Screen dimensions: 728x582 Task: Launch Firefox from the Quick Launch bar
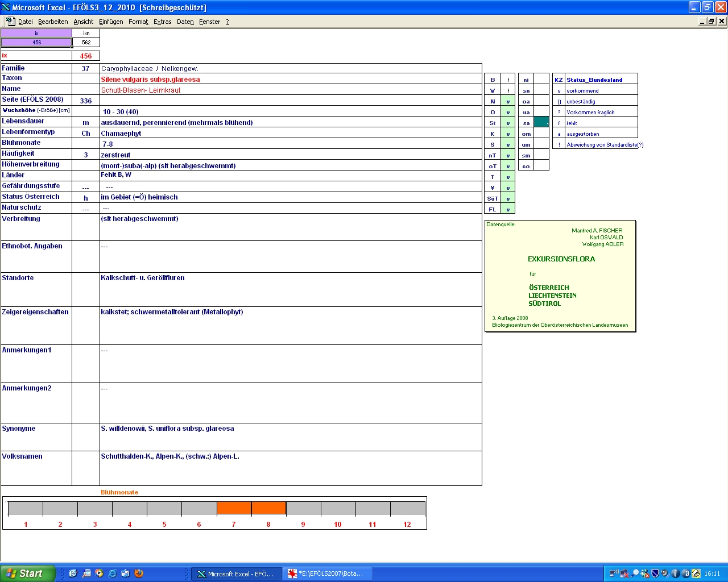(138, 573)
